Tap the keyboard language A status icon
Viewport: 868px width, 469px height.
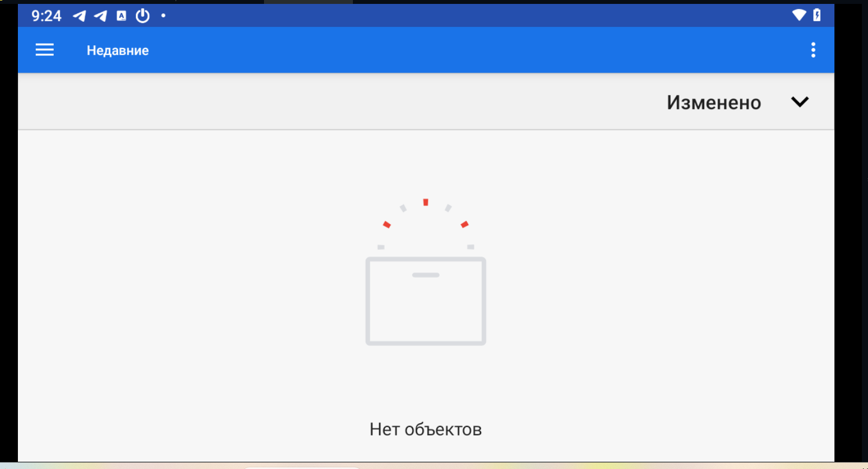[121, 16]
